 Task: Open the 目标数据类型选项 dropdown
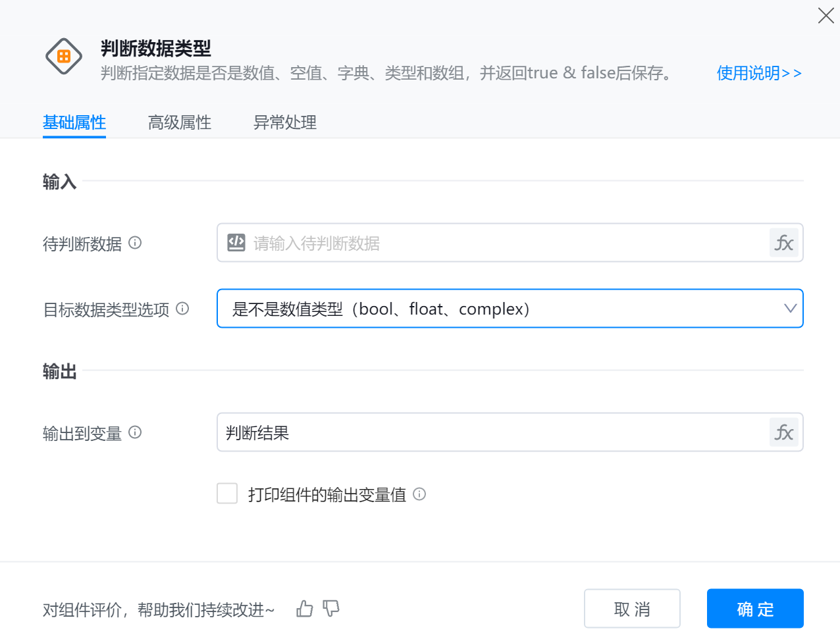pyautogui.click(x=500, y=309)
